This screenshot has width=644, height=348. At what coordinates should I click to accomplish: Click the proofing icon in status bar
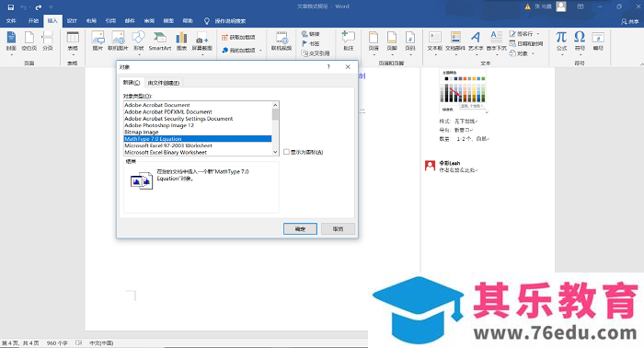[79, 342]
